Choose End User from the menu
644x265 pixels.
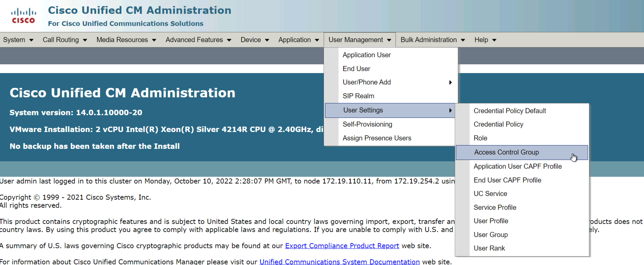click(391, 69)
